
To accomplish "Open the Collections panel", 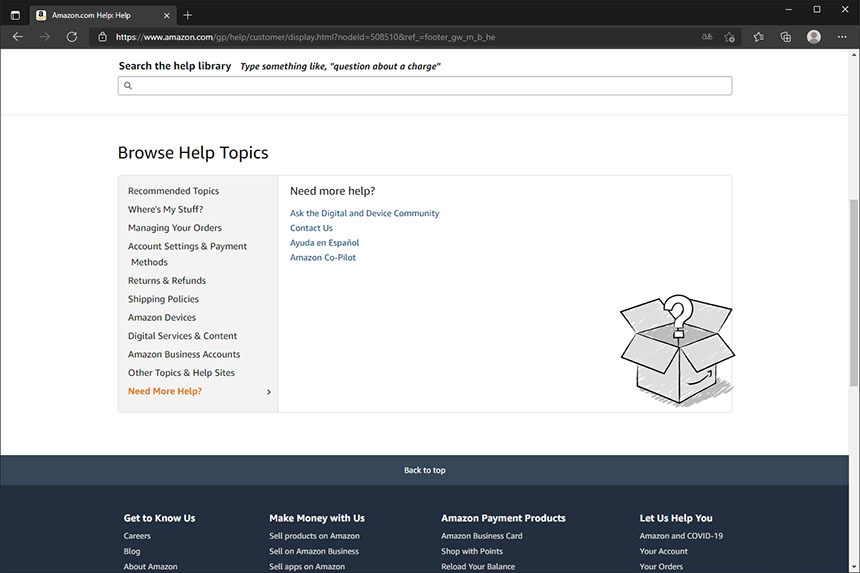I will pos(785,37).
